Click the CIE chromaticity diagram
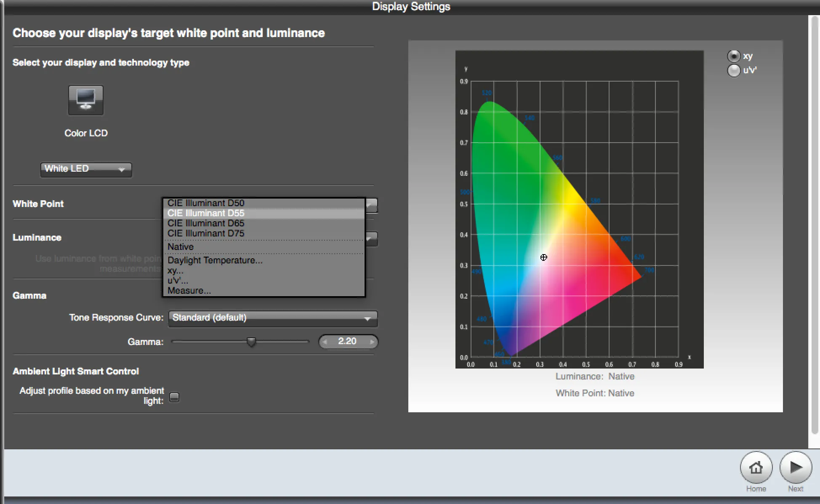This screenshot has width=820, height=504. point(579,210)
